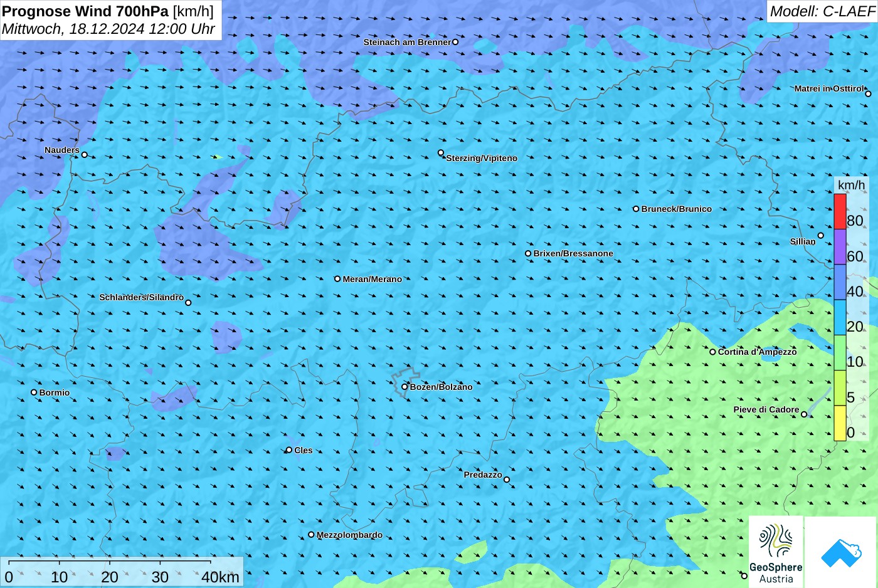Image resolution: width=878 pixels, height=588 pixels.
Task: Click the yellow 0 km/h legend swatch
Action: pyautogui.click(x=840, y=423)
